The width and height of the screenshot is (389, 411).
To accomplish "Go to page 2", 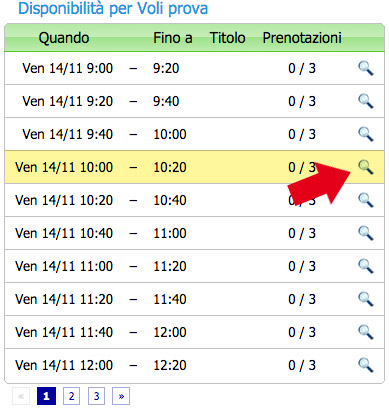I will (x=71, y=396).
